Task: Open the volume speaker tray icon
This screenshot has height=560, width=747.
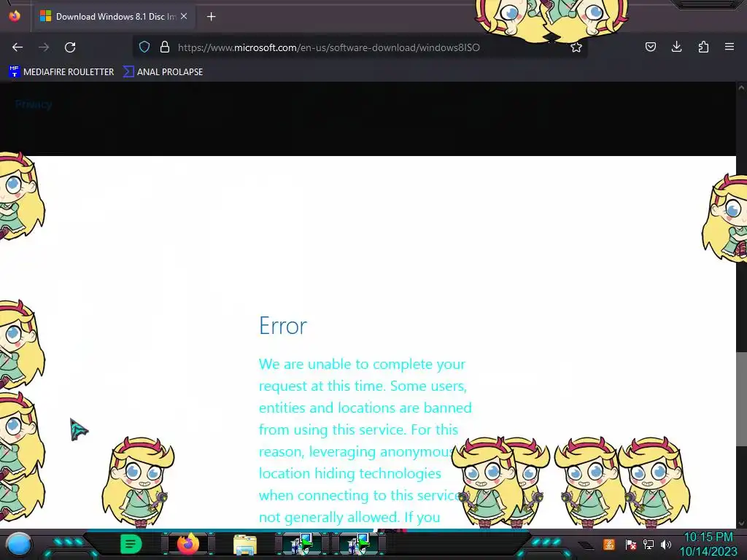Action: (x=666, y=544)
